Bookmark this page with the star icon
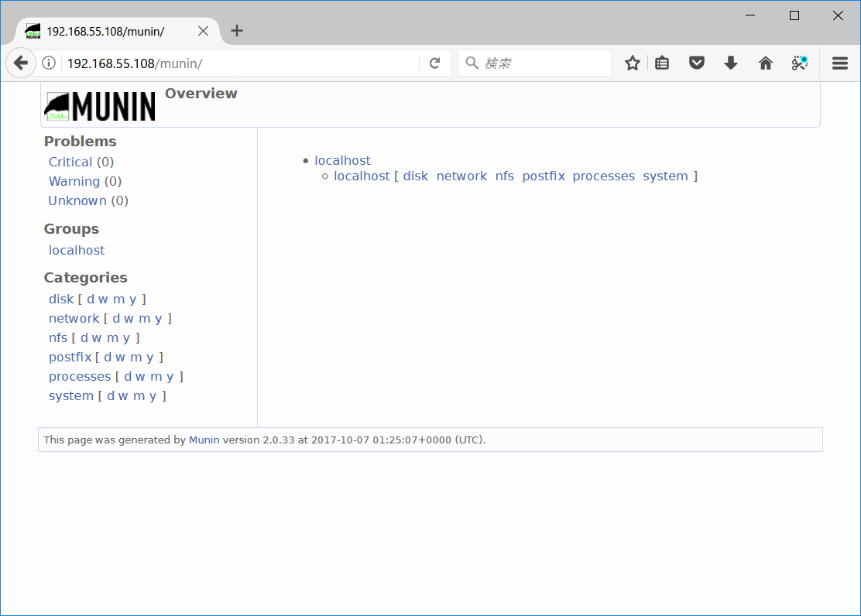The image size is (861, 616). (632, 63)
